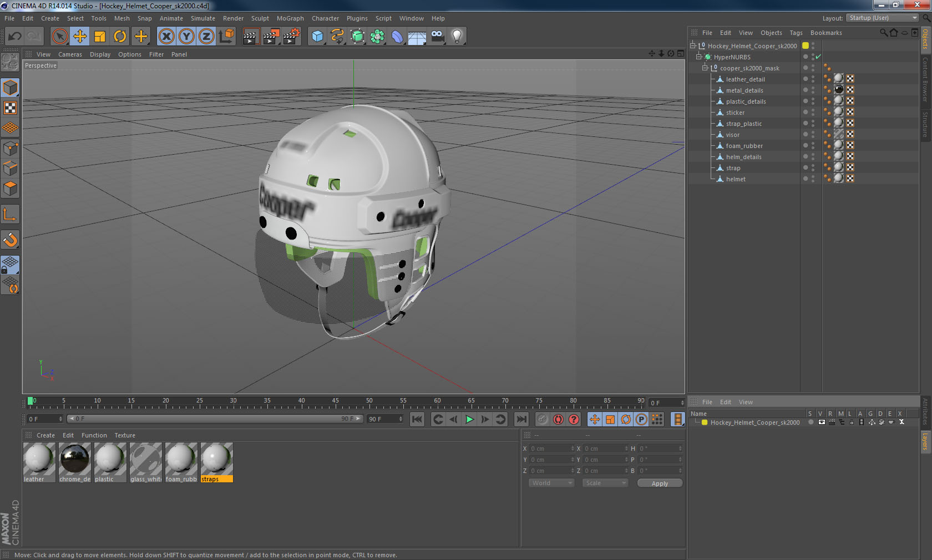Open Edit Render Settings
The height and width of the screenshot is (560, 932).
pyautogui.click(x=292, y=37)
